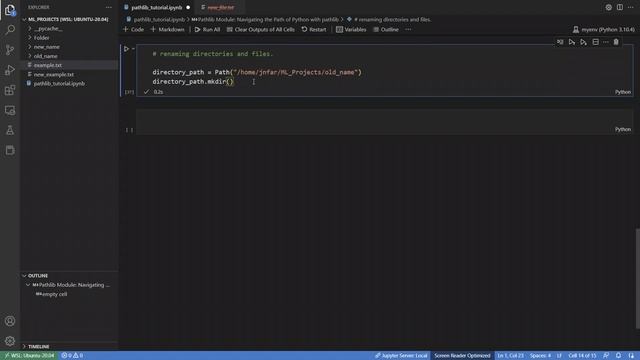The width and height of the screenshot is (640, 360).
Task: Collapse the cell with the chevron beside run
Action: [133, 49]
